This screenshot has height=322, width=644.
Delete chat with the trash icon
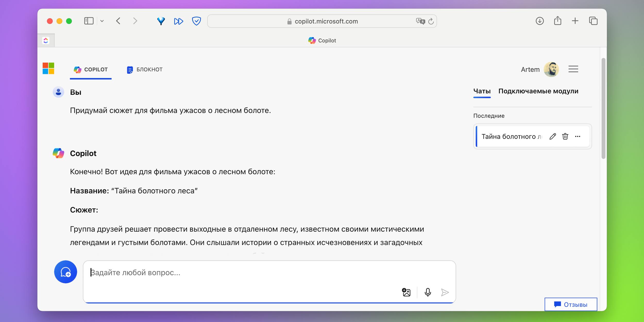[x=565, y=137]
